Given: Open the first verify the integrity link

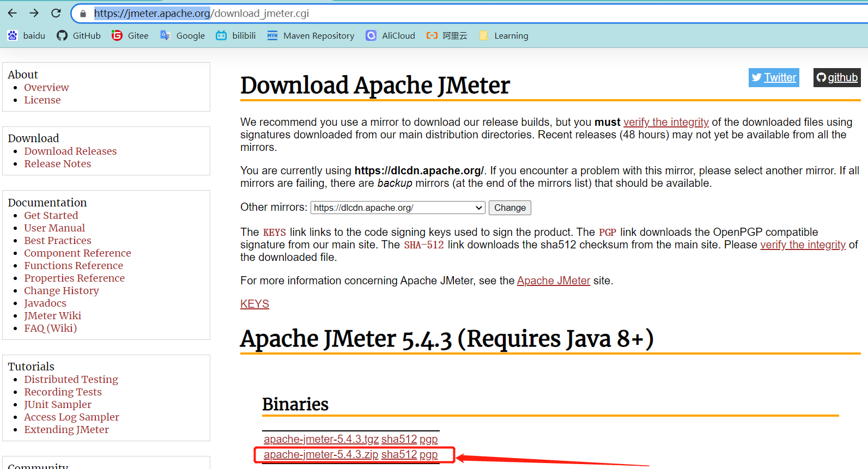Looking at the screenshot, I should coord(666,122).
